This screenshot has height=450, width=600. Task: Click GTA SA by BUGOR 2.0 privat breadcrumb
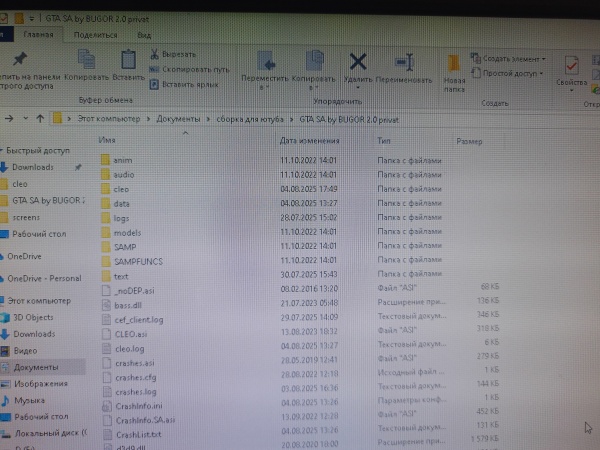349,120
